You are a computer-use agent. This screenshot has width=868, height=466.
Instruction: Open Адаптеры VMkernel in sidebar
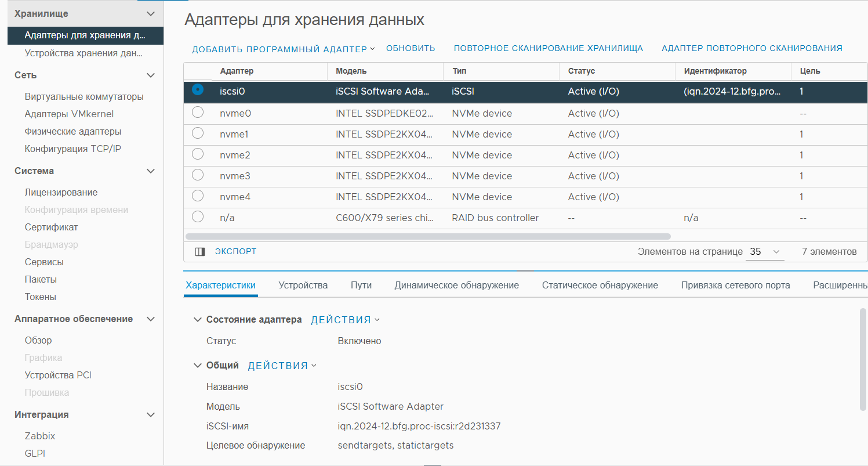pyautogui.click(x=69, y=114)
